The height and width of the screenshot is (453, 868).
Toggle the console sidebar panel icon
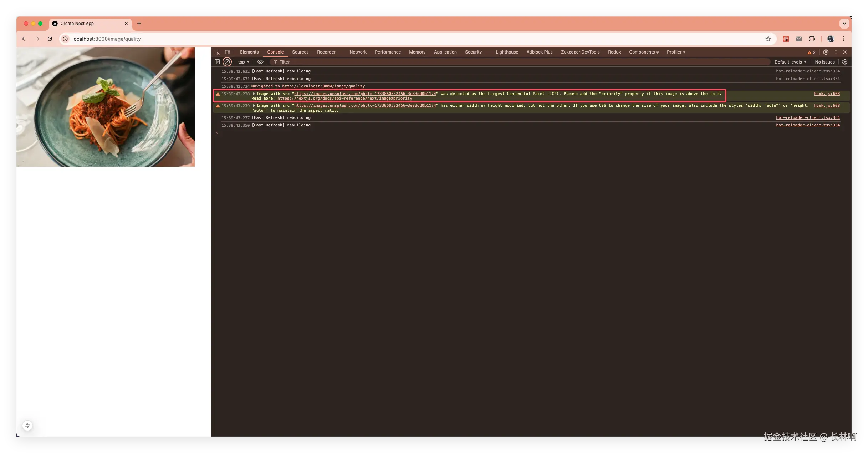pyautogui.click(x=217, y=62)
